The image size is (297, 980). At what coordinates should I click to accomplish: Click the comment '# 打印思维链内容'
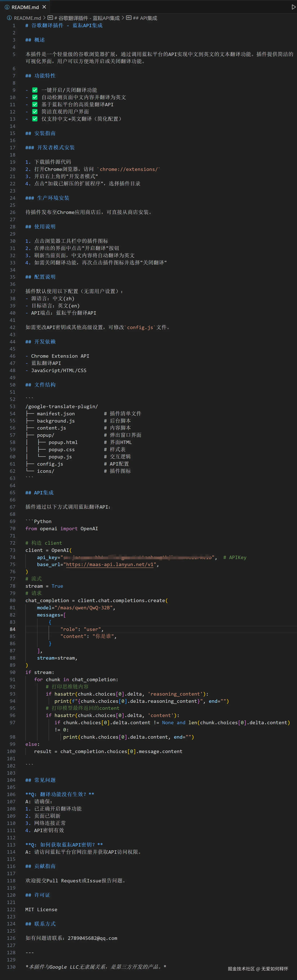[67, 687]
